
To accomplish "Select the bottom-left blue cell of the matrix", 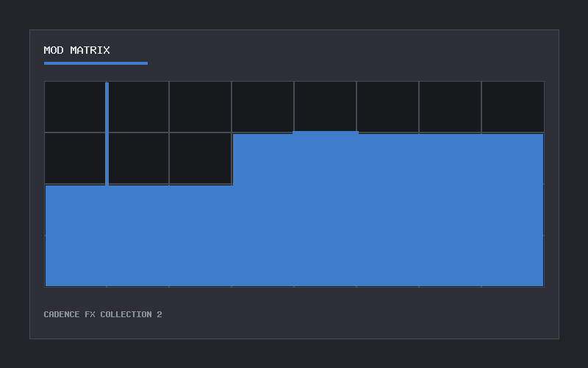I will pyautogui.click(x=76, y=261).
